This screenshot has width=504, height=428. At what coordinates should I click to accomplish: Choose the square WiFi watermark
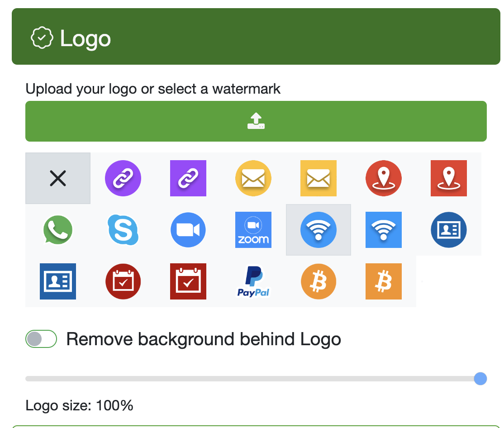coord(383,230)
